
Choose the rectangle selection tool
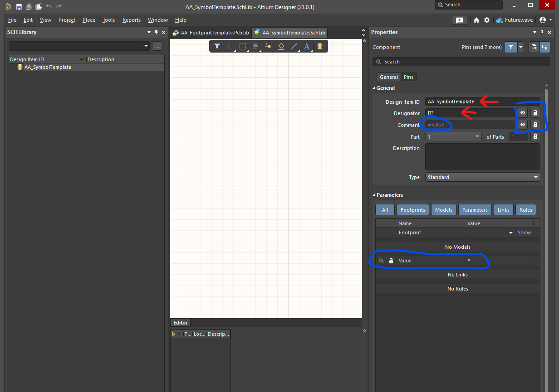pos(243,46)
